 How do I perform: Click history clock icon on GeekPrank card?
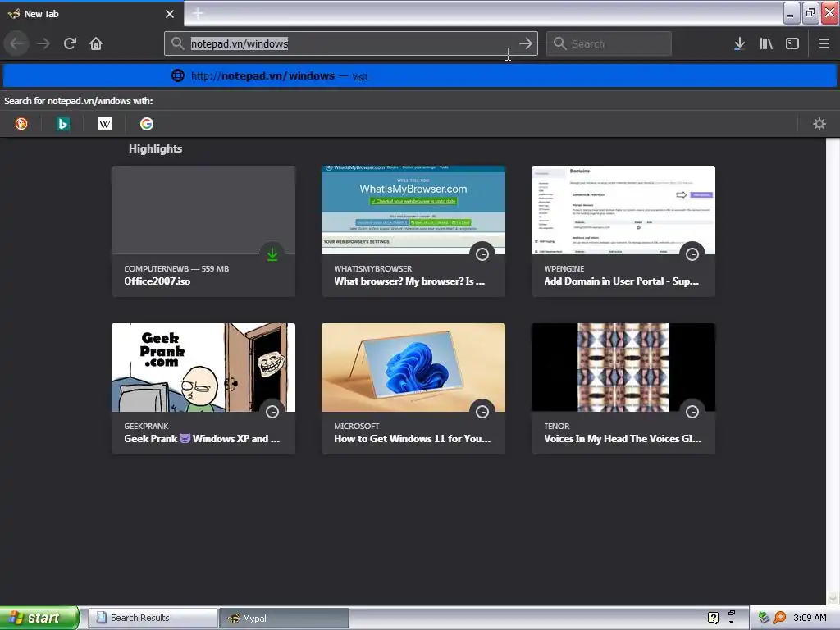pos(272,412)
